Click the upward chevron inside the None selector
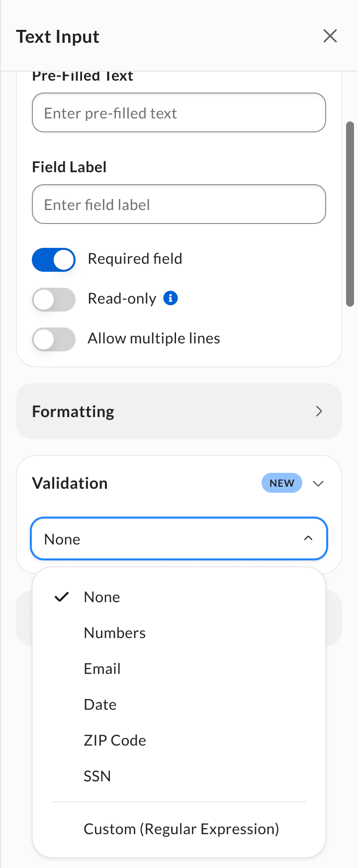 pos(308,538)
